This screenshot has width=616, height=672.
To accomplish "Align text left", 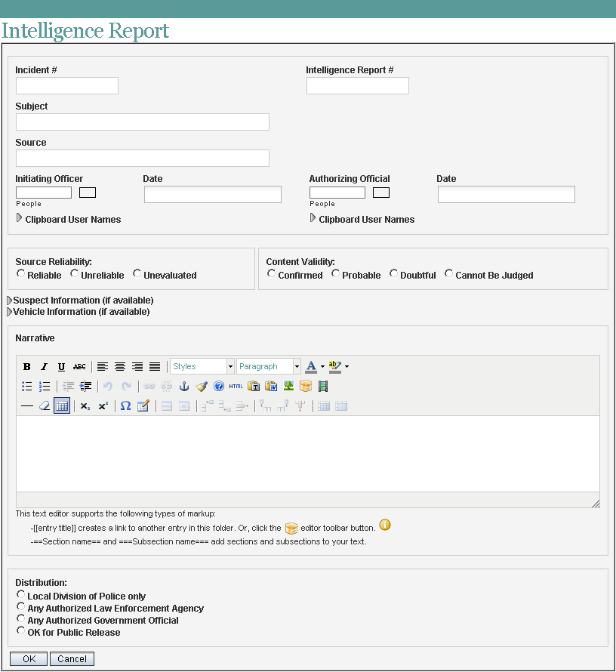I will coord(103,366).
